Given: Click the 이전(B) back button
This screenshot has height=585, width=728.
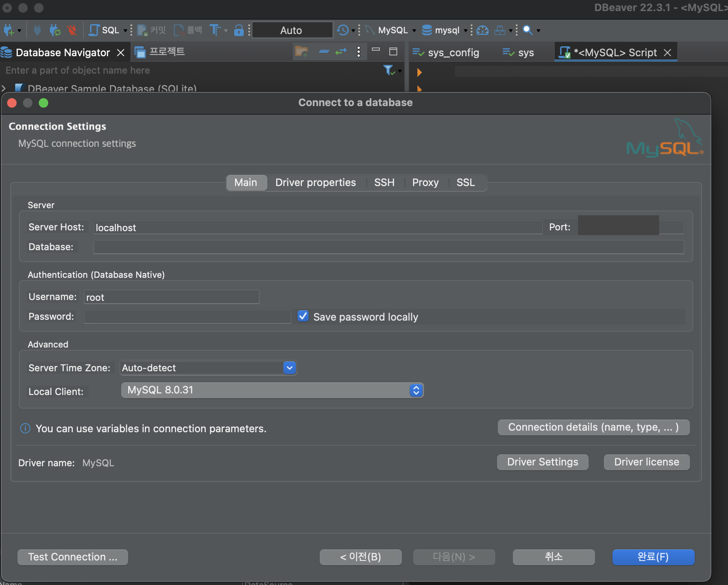Looking at the screenshot, I should pyautogui.click(x=360, y=557).
